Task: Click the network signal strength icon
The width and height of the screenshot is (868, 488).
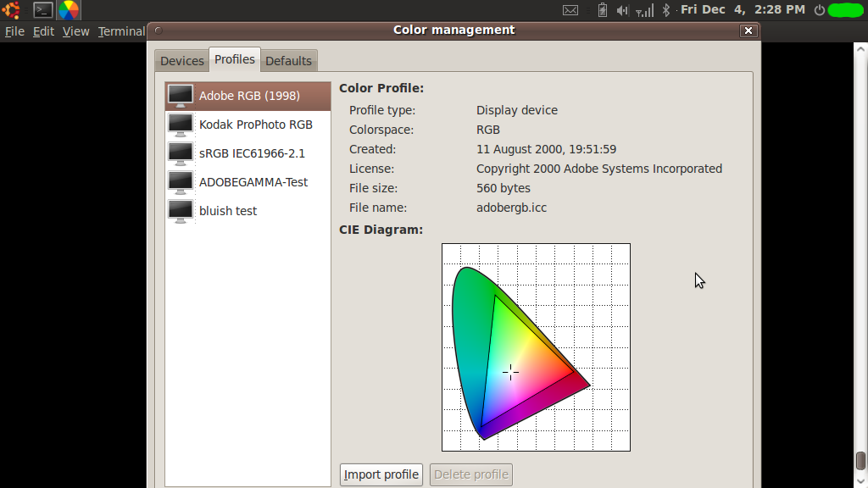Action: (x=644, y=10)
